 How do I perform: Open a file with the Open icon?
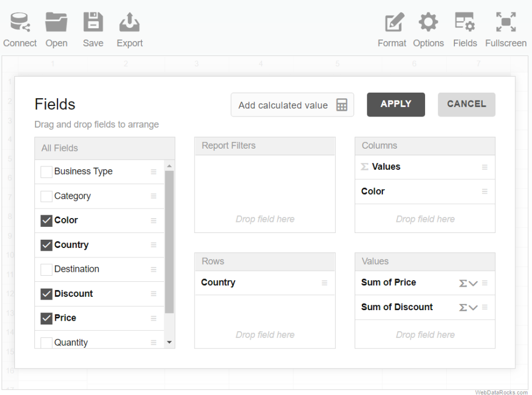57,23
